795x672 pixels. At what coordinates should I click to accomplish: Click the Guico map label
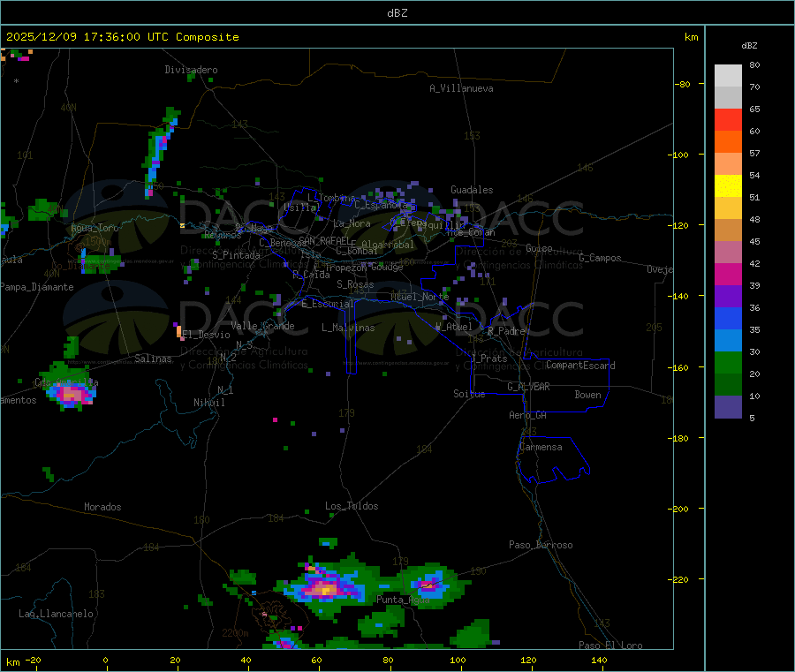(539, 248)
